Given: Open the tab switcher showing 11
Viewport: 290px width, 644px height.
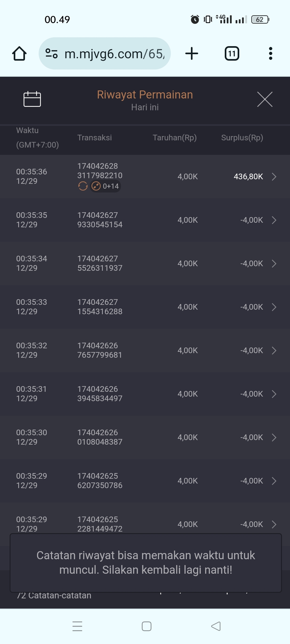Looking at the screenshot, I should [x=232, y=53].
